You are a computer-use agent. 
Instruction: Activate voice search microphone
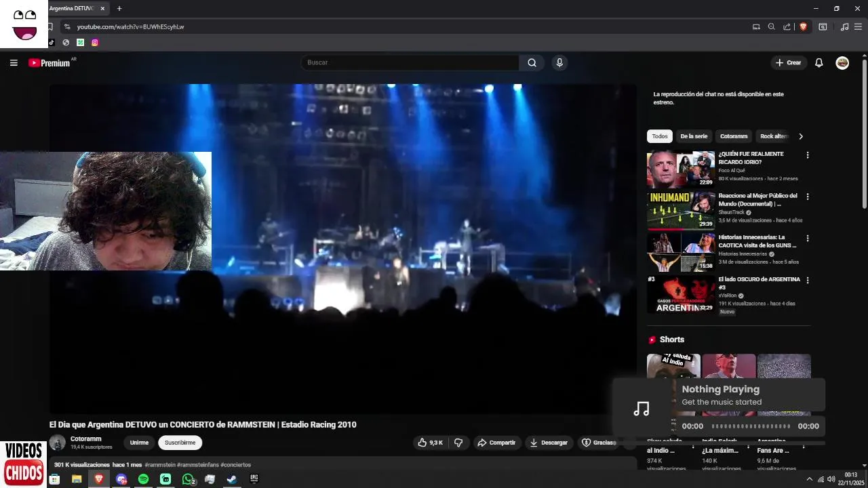coord(559,62)
